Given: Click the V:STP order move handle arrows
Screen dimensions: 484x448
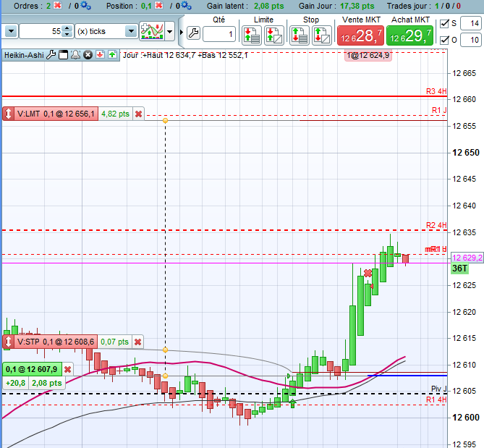Looking at the screenshot, I should click(8, 342).
